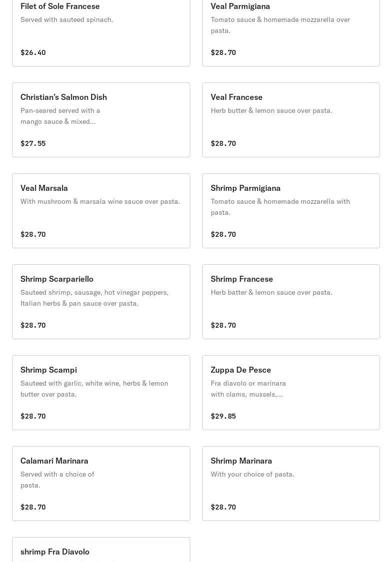Screen dimensions: 392x562
Task: Click the $26.40 price
Action: tap(33, 52)
